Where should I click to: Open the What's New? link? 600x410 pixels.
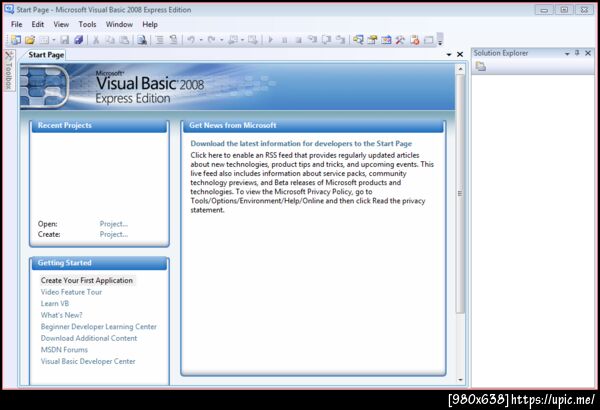pyautogui.click(x=62, y=315)
